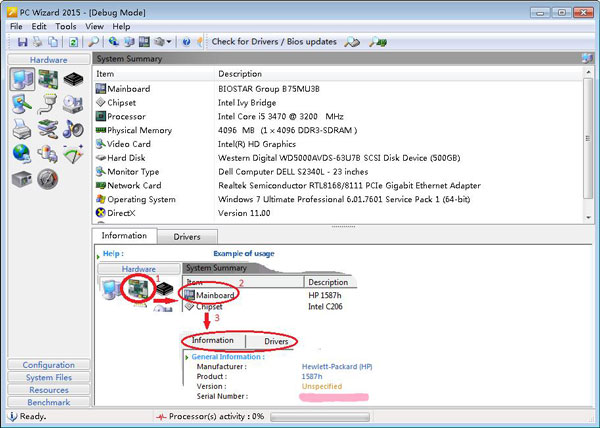Select the Chipset row
This screenshot has height=428, width=600.
338,103
